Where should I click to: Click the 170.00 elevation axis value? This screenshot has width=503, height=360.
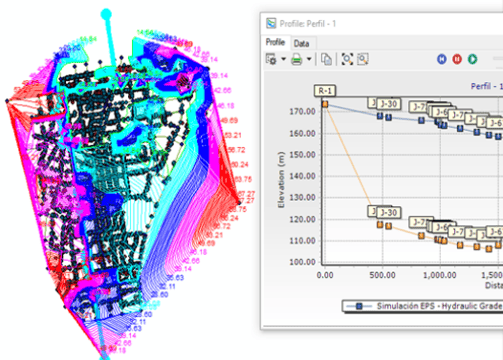[x=302, y=112]
